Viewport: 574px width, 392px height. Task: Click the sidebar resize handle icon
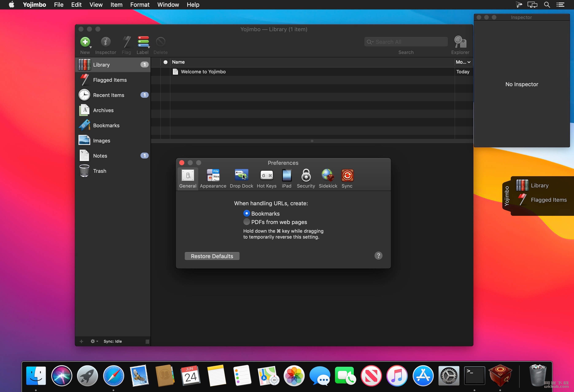coord(147,342)
